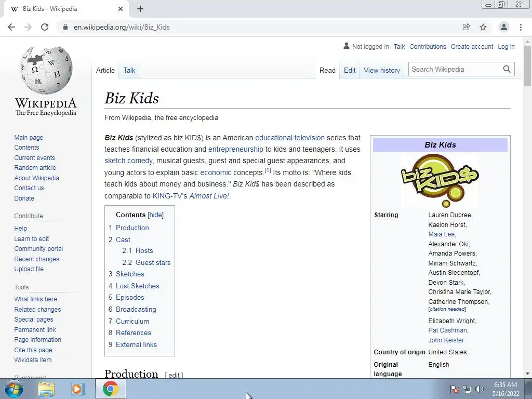Click the taskbar clock showing 6:35 AM
Screen dimensions: 532x399
pyautogui.click(x=506, y=389)
